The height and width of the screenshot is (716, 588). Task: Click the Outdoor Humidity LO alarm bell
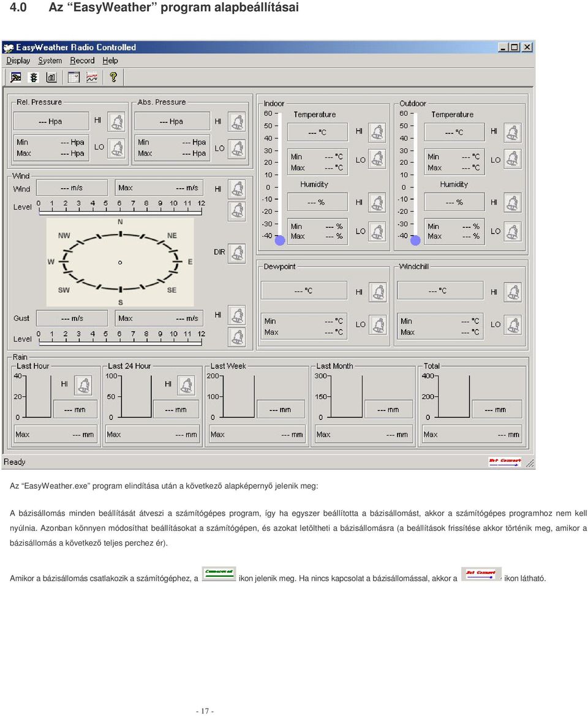coord(512,232)
